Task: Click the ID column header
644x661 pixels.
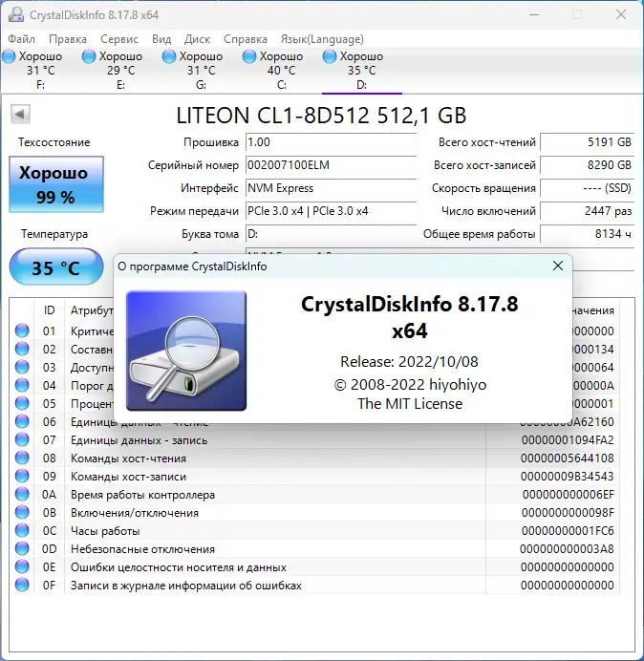Action: (49, 310)
